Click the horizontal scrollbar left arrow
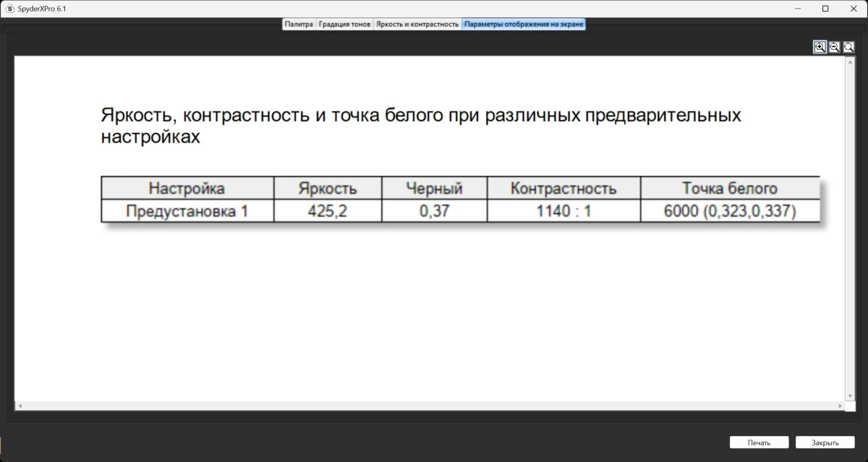Screen dimensions: 868x462 pyautogui.click(x=20, y=406)
